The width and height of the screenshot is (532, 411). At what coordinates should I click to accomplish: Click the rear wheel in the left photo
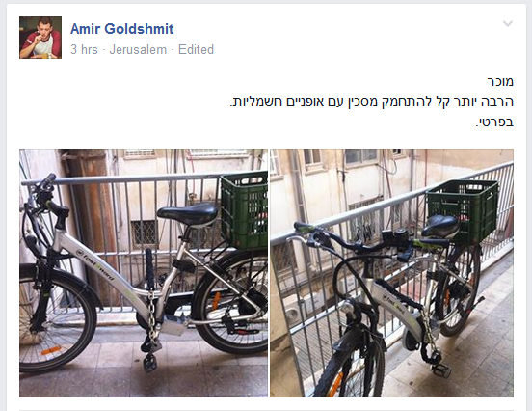[230, 302]
